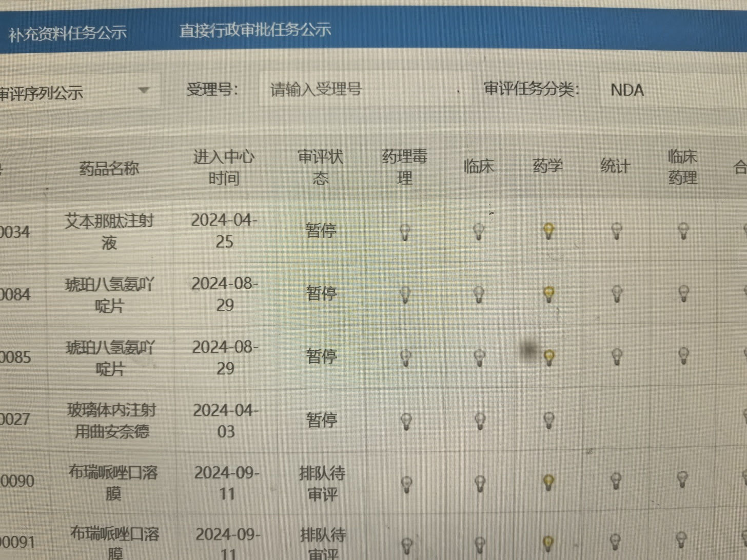Click the acceptance number ending 0027

point(15,419)
